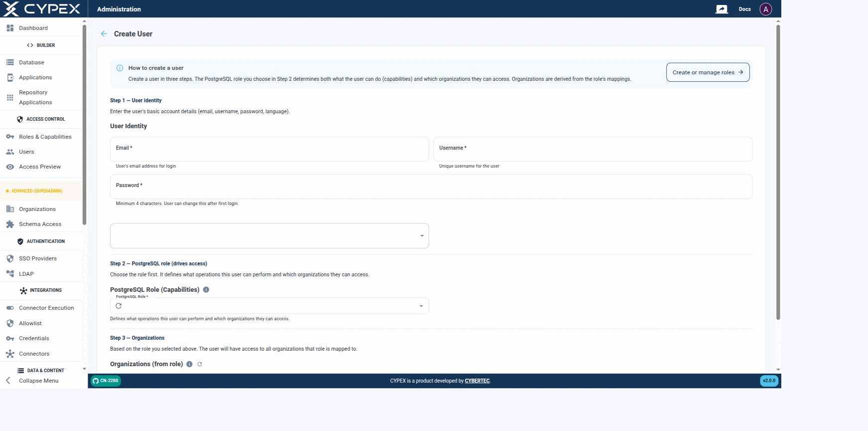Screen dimensions: 868x431
Task: Click Docs link in top bar
Action: coord(744,9)
